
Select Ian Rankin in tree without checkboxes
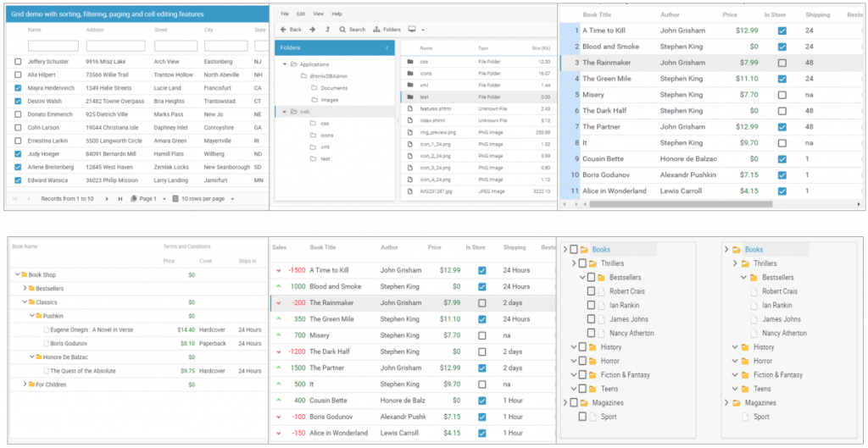pyautogui.click(x=776, y=306)
